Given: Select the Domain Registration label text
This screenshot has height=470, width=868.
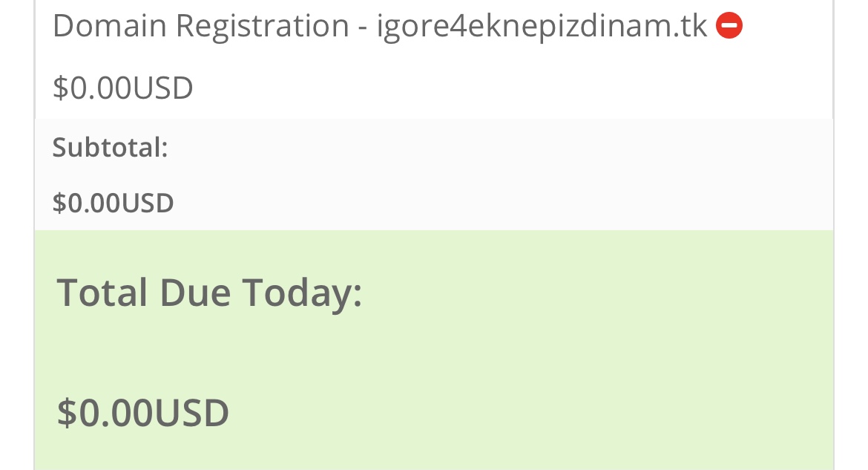Looking at the screenshot, I should (200, 27).
